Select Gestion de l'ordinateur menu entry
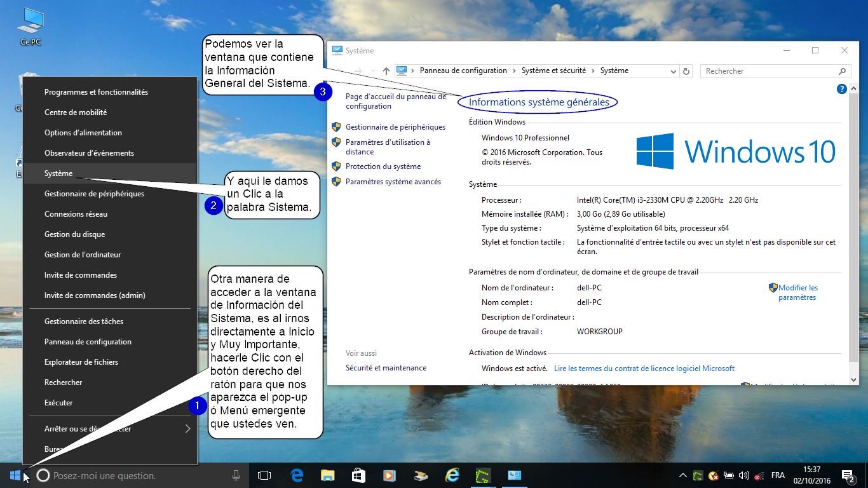The image size is (868, 488). [x=110, y=255]
